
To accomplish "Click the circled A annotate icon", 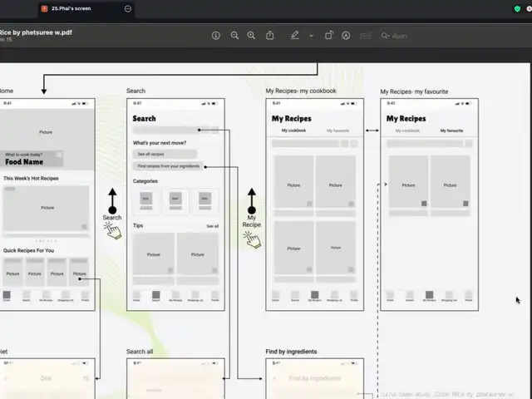I will pyautogui.click(x=346, y=36).
